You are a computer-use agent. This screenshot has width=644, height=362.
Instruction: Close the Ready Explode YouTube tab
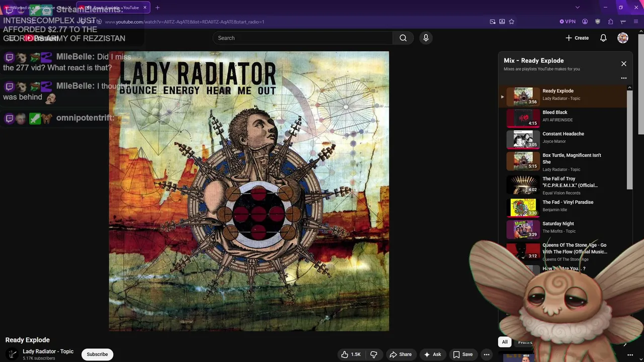145,8
